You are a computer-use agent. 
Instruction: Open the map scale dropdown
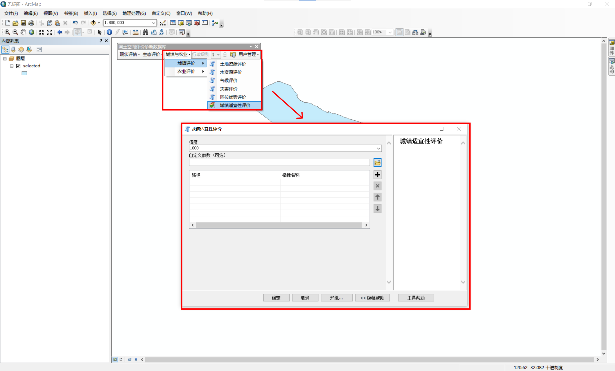pyautogui.click(x=153, y=23)
